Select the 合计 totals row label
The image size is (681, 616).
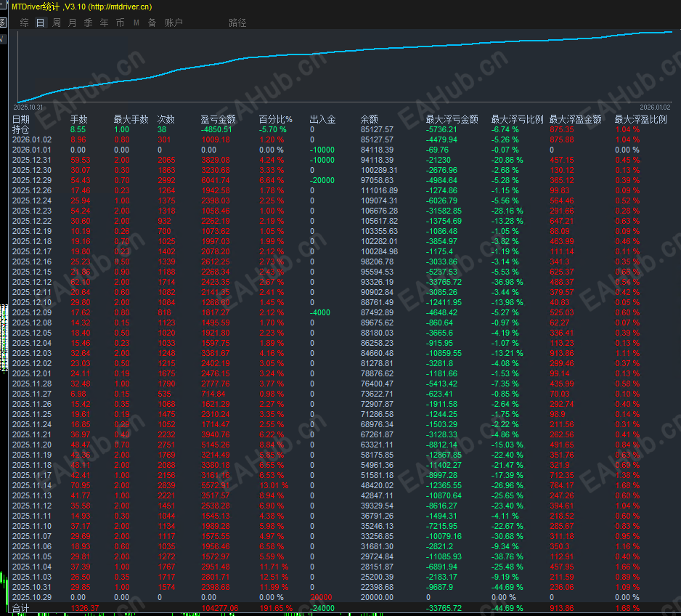point(21,608)
